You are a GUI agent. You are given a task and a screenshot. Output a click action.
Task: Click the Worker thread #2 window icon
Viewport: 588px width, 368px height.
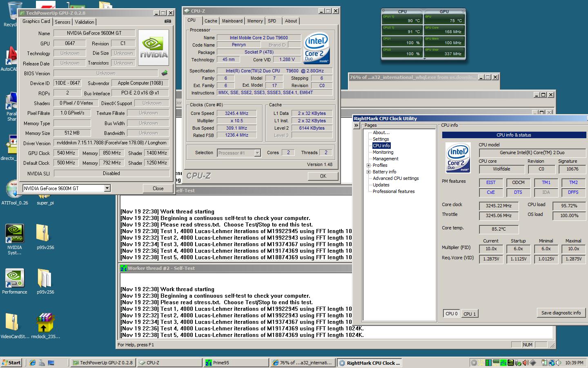pos(123,268)
